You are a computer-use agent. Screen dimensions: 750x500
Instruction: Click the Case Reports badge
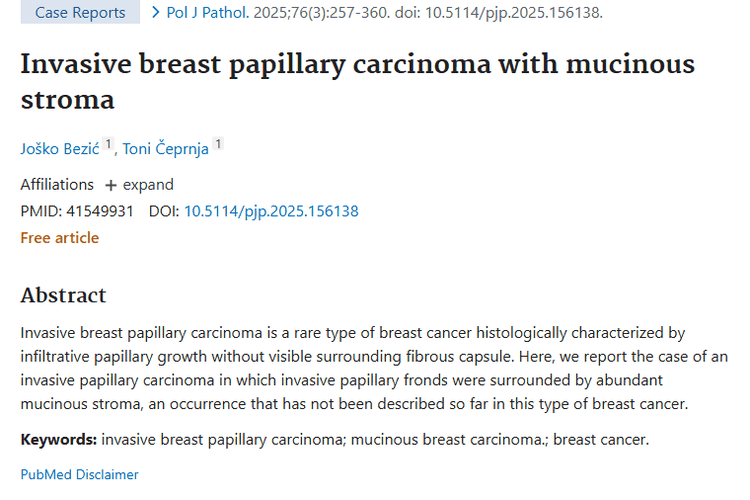tap(80, 13)
